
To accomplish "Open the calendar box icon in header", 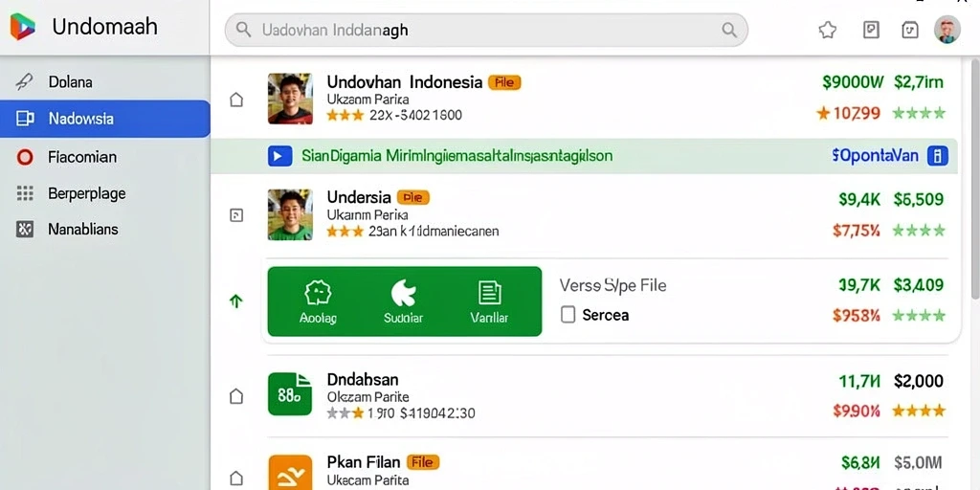I will 910,30.
